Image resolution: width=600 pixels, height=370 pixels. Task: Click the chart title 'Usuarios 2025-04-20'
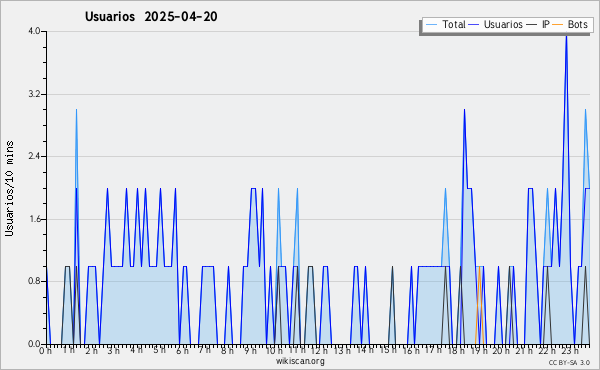(x=151, y=16)
